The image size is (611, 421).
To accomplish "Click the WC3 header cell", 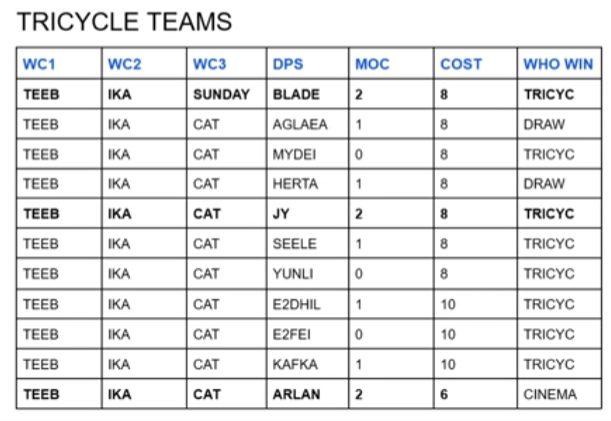I will [x=227, y=64].
